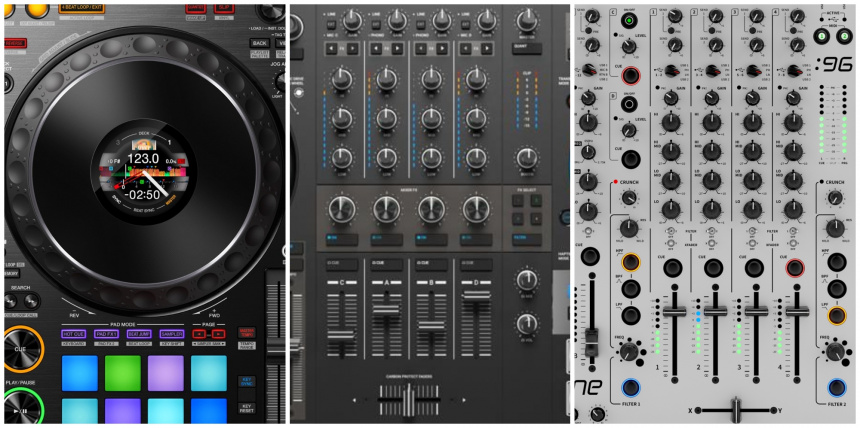The image size is (860, 428).
Task: Click the Xone channel 2 fader
Action: point(715,311)
